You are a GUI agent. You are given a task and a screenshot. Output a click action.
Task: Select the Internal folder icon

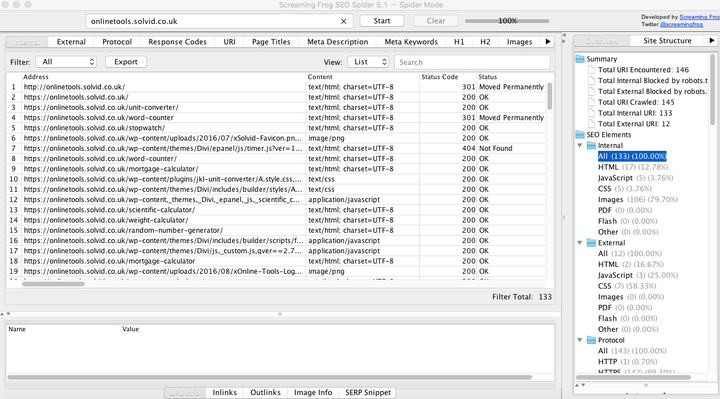tap(591, 145)
